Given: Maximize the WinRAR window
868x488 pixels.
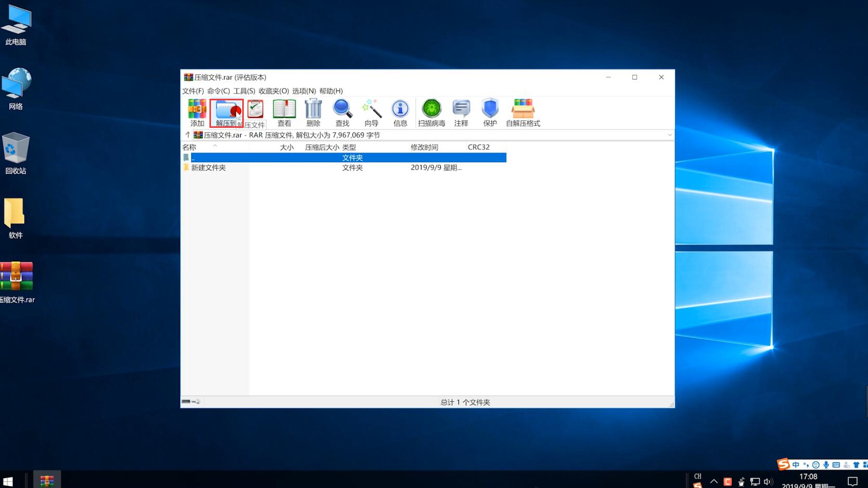Looking at the screenshot, I should (x=635, y=77).
